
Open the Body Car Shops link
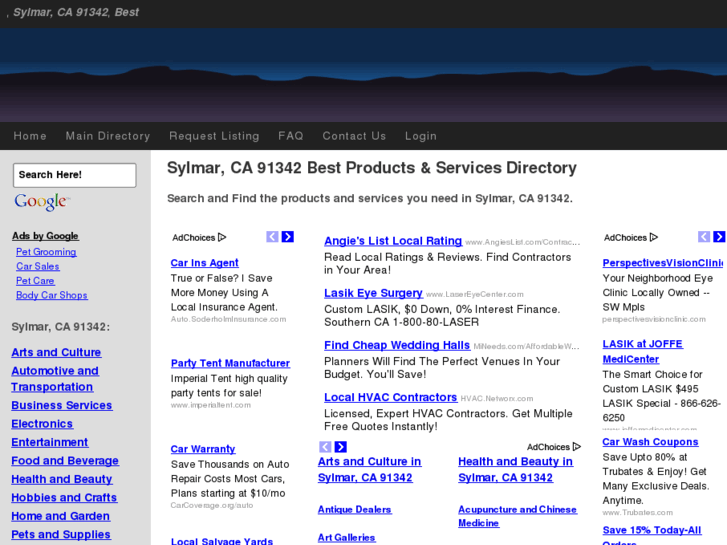coord(52,295)
